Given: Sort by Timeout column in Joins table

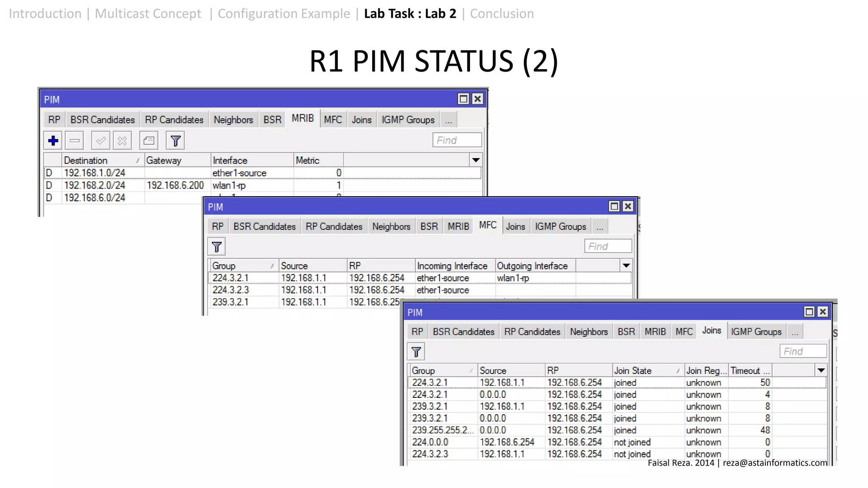Looking at the screenshot, I should [x=750, y=370].
